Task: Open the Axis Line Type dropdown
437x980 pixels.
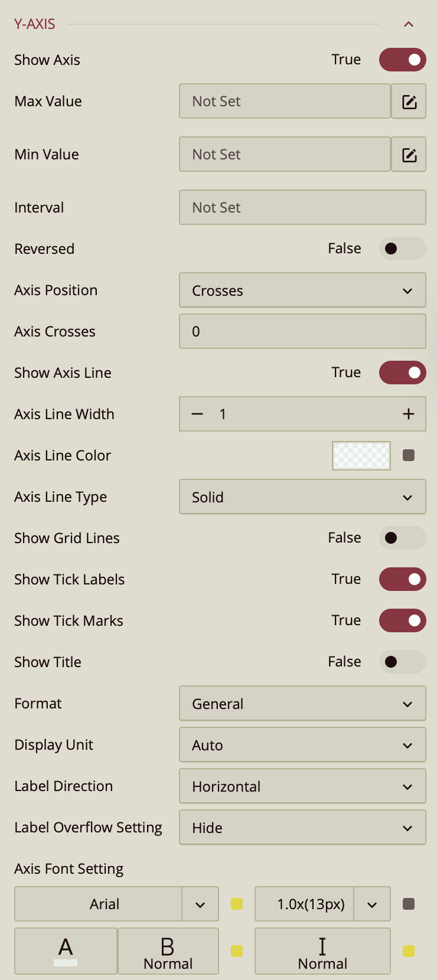Action: 302,497
